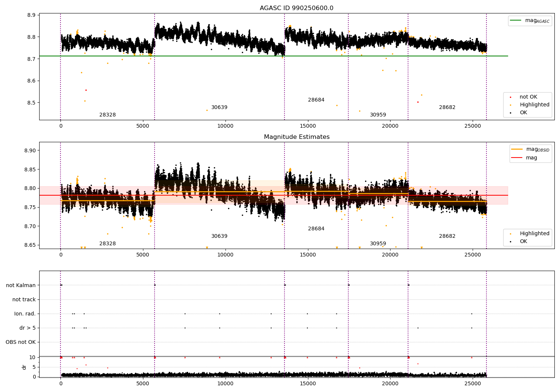The height and width of the screenshot is (392, 560).
Task: Click the 8.70 y-tick of the middle plot
Action: point(30,226)
